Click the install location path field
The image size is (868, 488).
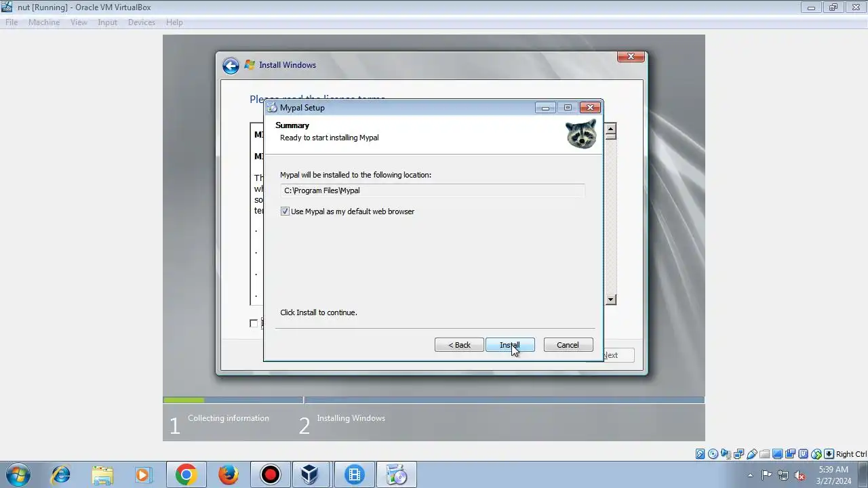[433, 190]
